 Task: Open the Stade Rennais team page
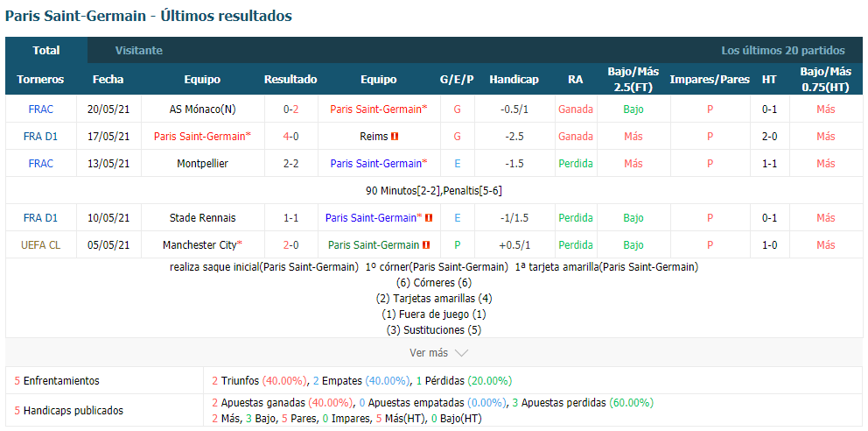point(202,218)
